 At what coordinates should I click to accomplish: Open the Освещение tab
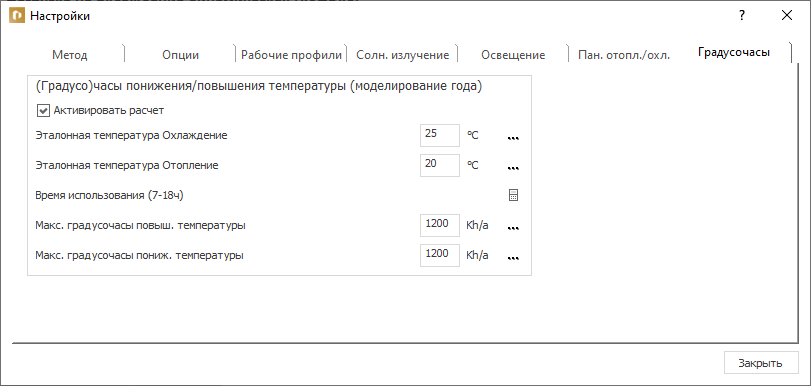click(x=513, y=55)
